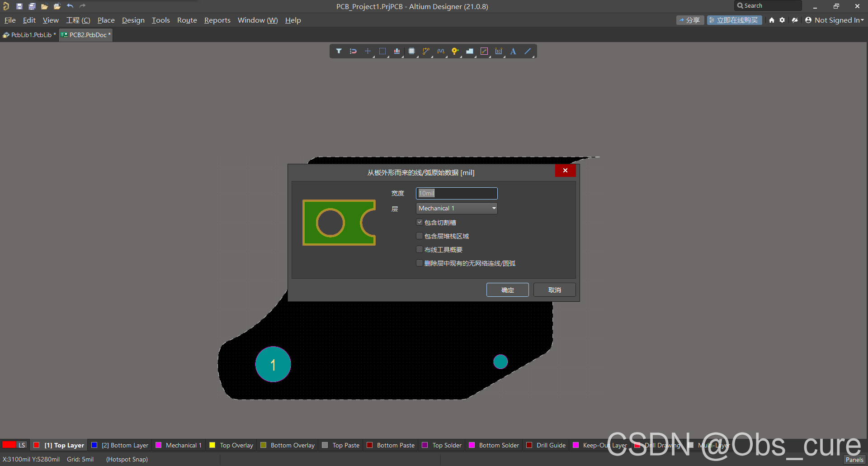Uncheck the 包含切割槽 checkbox
This screenshot has width=868, height=466.
[x=420, y=222]
